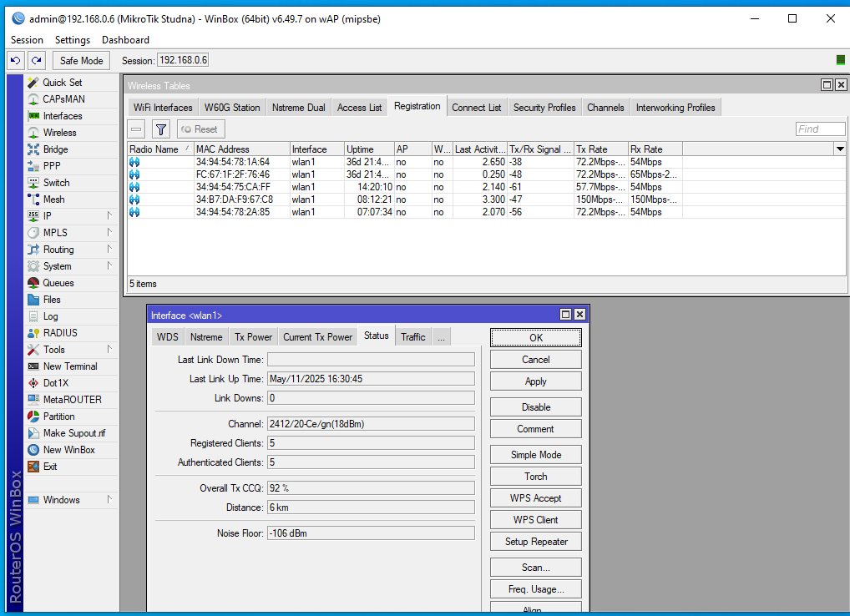The height and width of the screenshot is (616, 850).
Task: Select the row with MAC FC:67:1F:2F:76:46
Action: [x=404, y=174]
